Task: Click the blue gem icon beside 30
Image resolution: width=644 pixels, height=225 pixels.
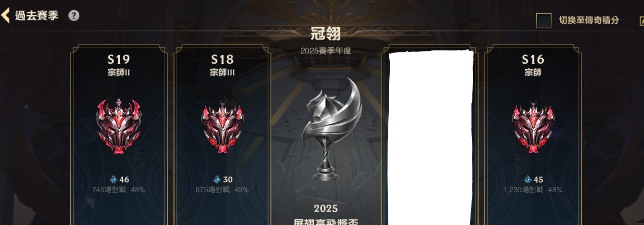Action: (217, 180)
